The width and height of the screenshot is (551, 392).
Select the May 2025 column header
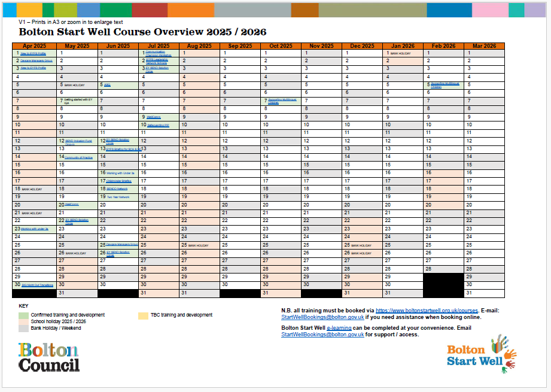[x=77, y=46]
